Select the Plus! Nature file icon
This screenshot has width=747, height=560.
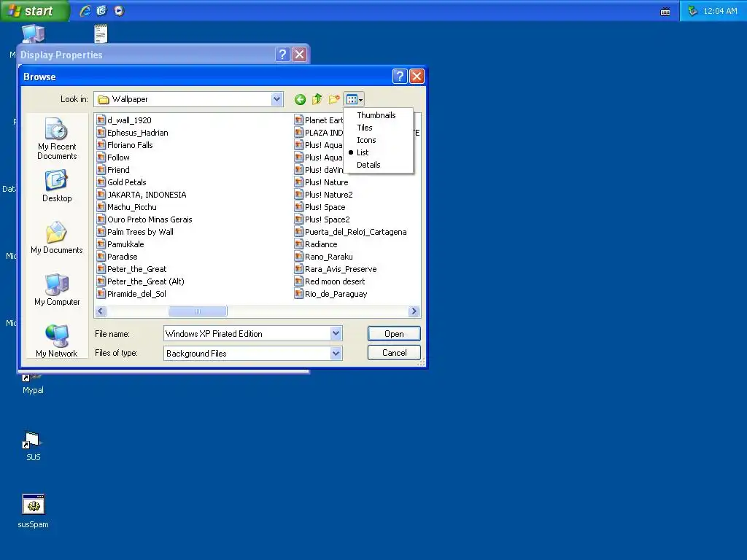tap(298, 182)
